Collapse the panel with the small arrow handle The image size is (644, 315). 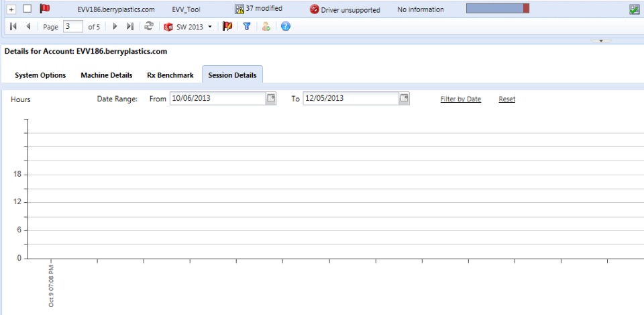pos(601,41)
